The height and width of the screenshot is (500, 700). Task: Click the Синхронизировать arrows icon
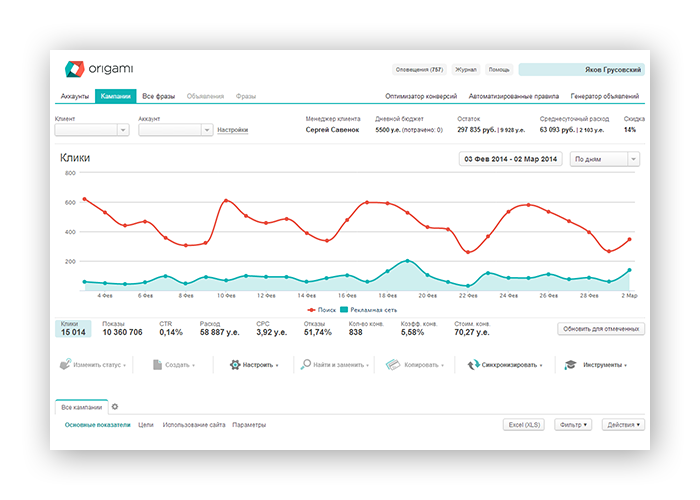tap(472, 365)
